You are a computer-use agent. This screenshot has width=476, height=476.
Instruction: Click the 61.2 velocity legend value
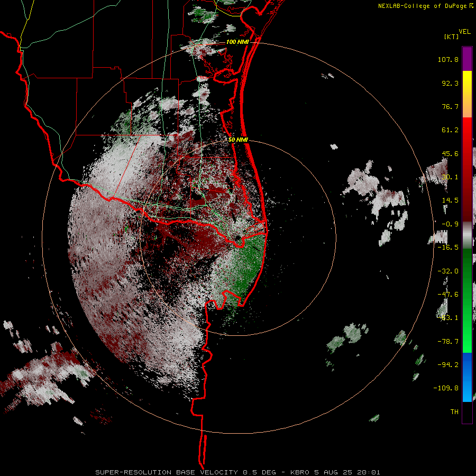click(x=450, y=130)
